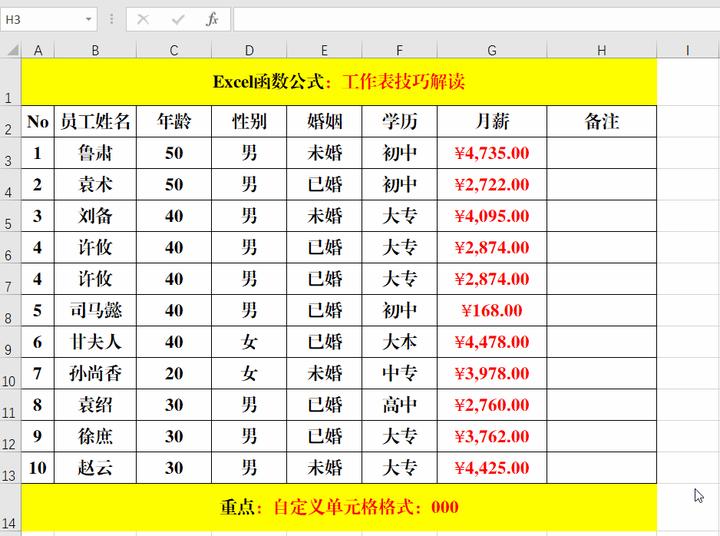Click salary cell '¥168.00'
This screenshot has width=720, height=536.
[492, 310]
